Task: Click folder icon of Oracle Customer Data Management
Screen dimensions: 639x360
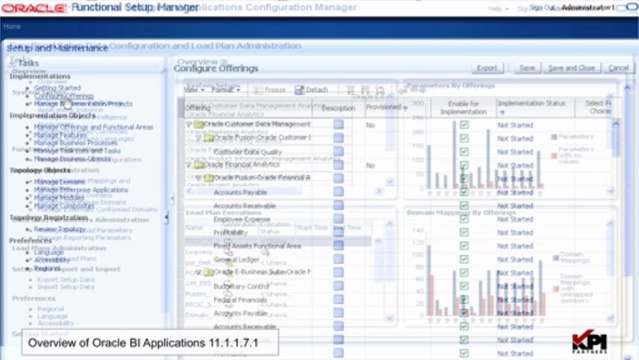Action: (x=199, y=124)
